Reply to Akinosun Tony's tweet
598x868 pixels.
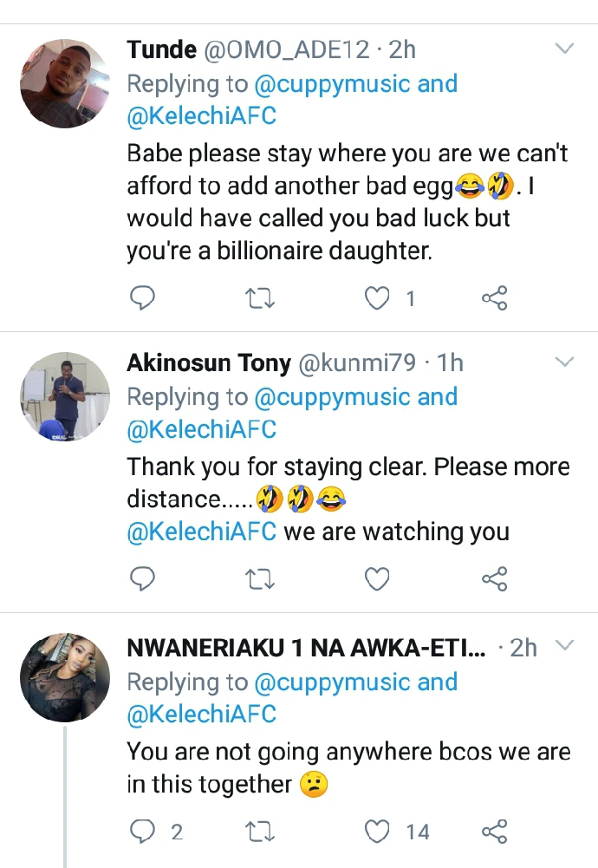(142, 578)
